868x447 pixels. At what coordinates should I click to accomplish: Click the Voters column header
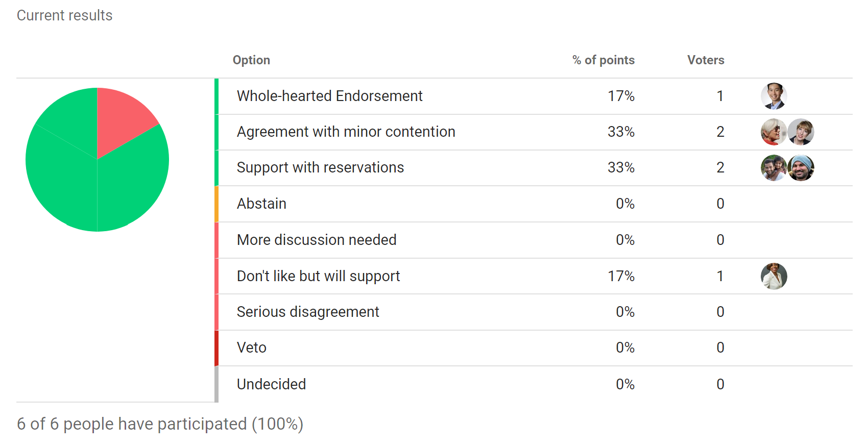pyautogui.click(x=706, y=60)
